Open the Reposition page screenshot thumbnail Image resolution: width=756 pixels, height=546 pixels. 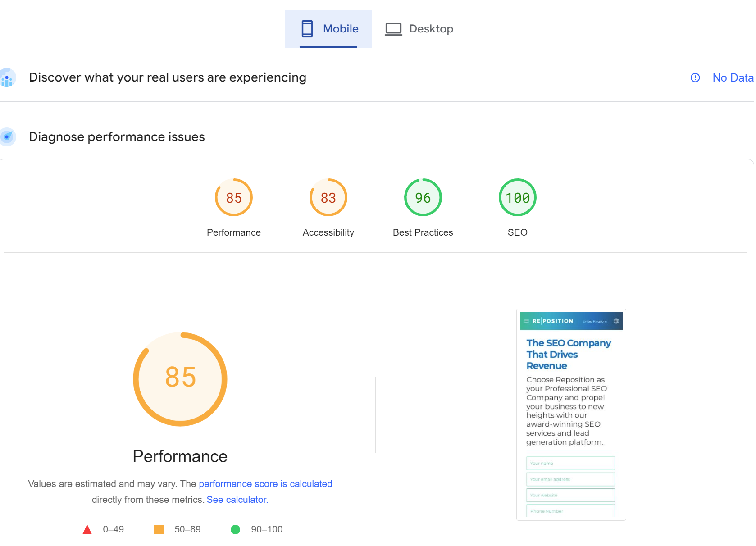[x=571, y=414]
